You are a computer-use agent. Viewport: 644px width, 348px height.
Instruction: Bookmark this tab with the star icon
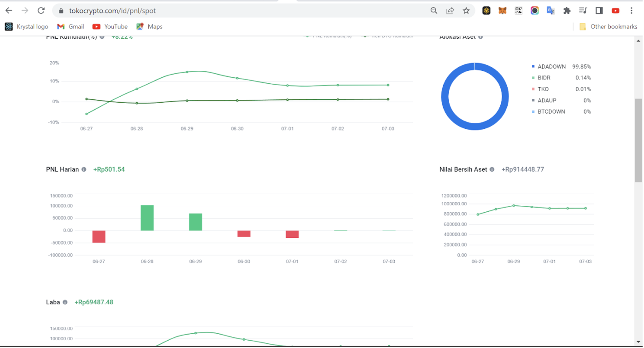(x=466, y=11)
